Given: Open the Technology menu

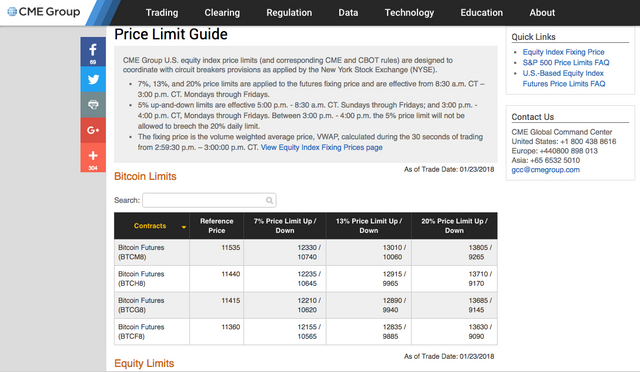Looking at the screenshot, I should tap(409, 13).
